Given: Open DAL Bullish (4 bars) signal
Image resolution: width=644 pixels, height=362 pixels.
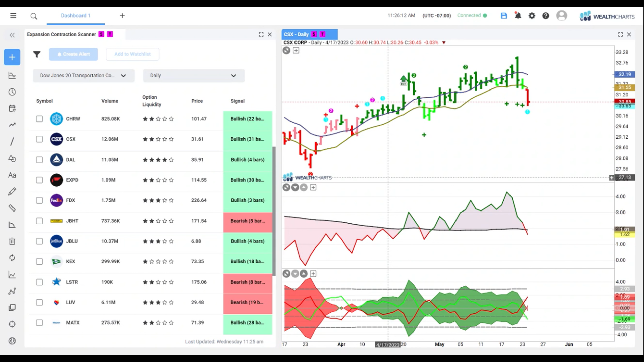Looking at the screenshot, I should coord(248,160).
